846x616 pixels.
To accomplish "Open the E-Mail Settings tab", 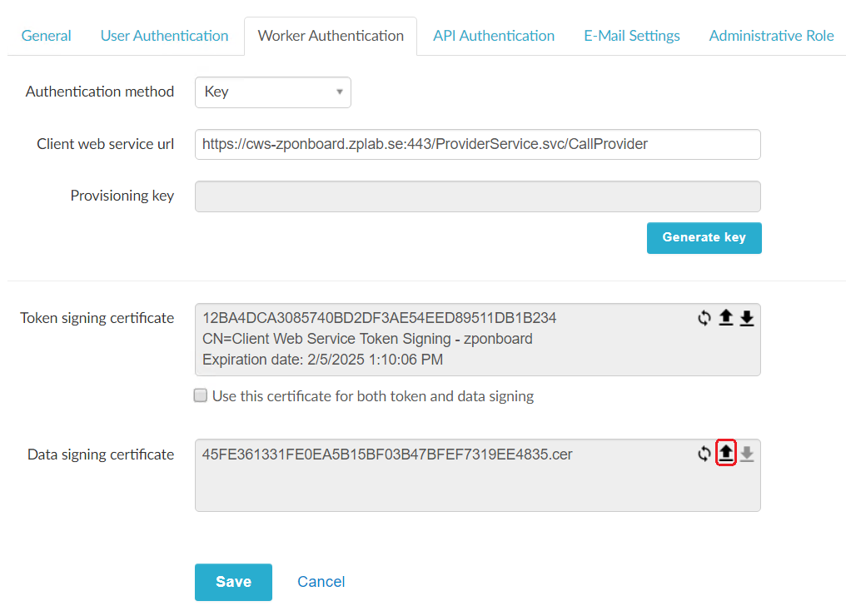I will tap(631, 36).
